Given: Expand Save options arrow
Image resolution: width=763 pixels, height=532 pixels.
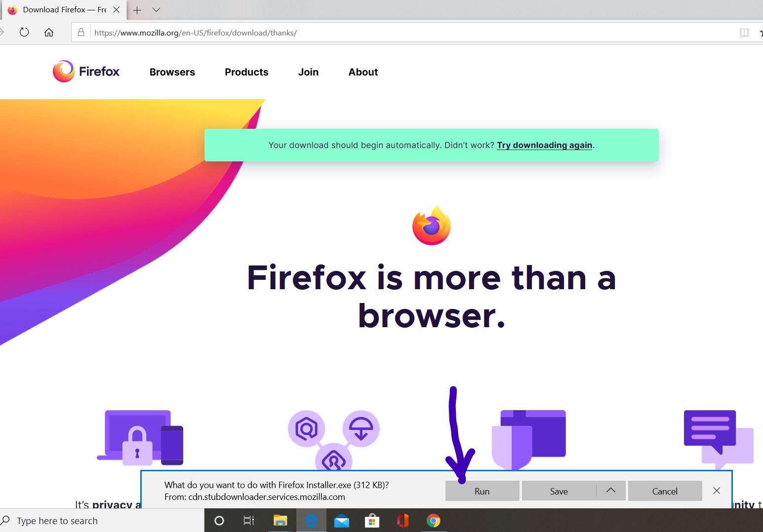Looking at the screenshot, I should (x=611, y=491).
